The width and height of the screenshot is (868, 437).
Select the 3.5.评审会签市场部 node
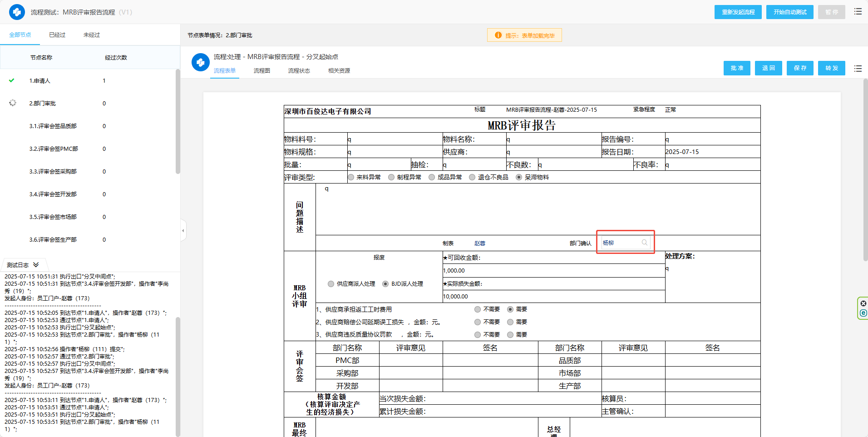coord(53,217)
